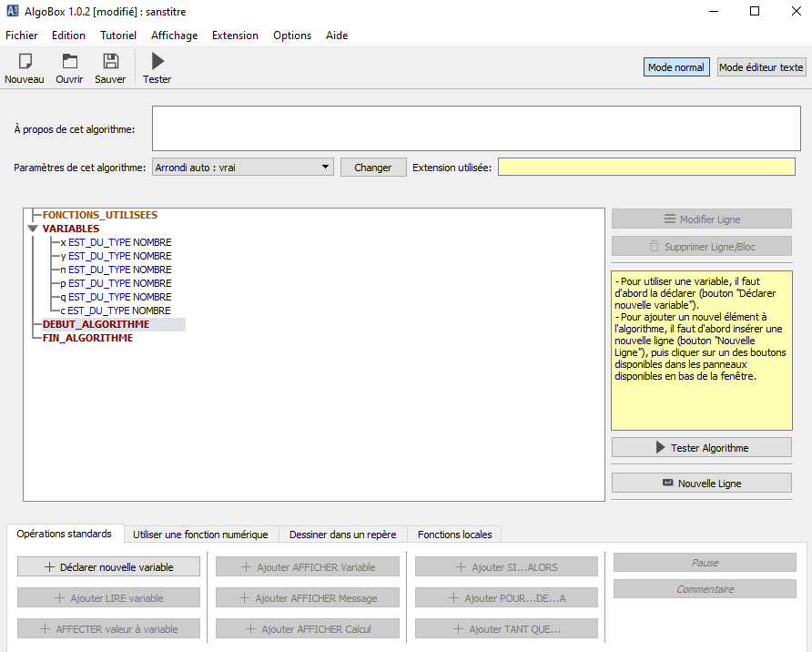
Task: Click Ajouter TANT QUE... button
Action: [x=506, y=628]
